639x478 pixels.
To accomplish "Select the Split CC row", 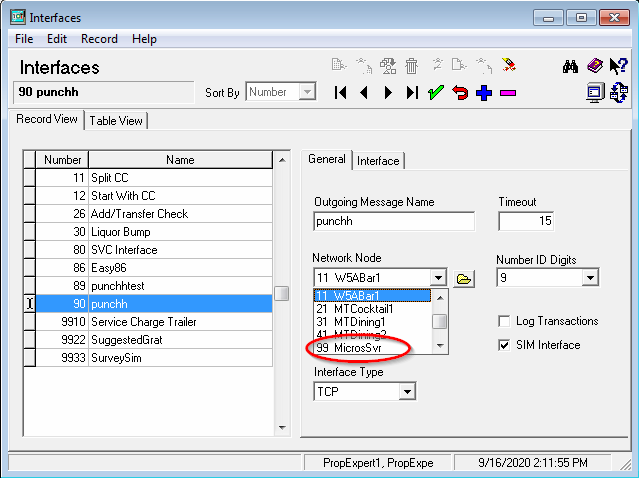I will [154, 178].
